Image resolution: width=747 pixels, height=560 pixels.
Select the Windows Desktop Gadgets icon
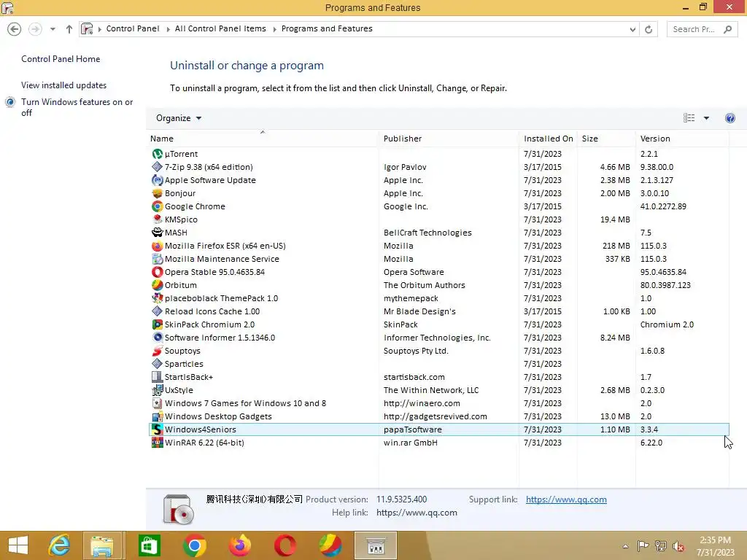(158, 416)
